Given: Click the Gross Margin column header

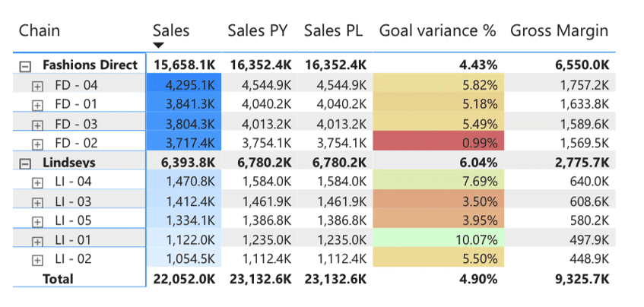Looking at the screenshot, I should coord(559,30).
